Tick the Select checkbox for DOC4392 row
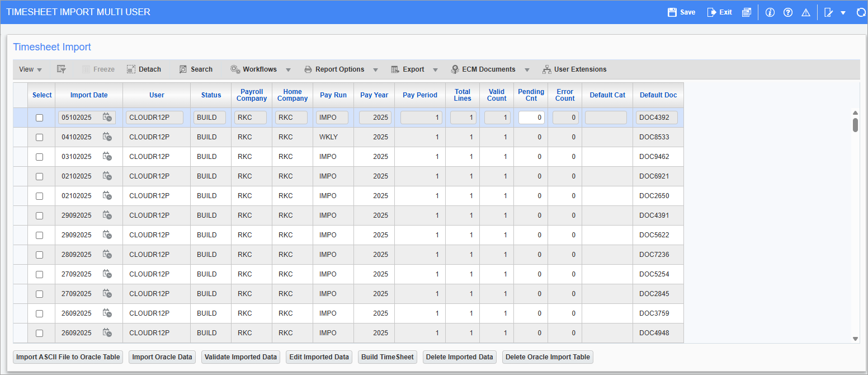 click(x=39, y=118)
